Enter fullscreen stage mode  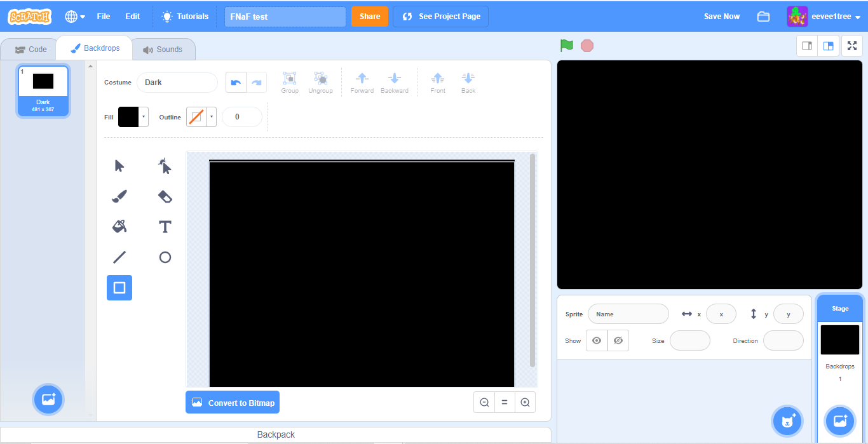tap(851, 45)
